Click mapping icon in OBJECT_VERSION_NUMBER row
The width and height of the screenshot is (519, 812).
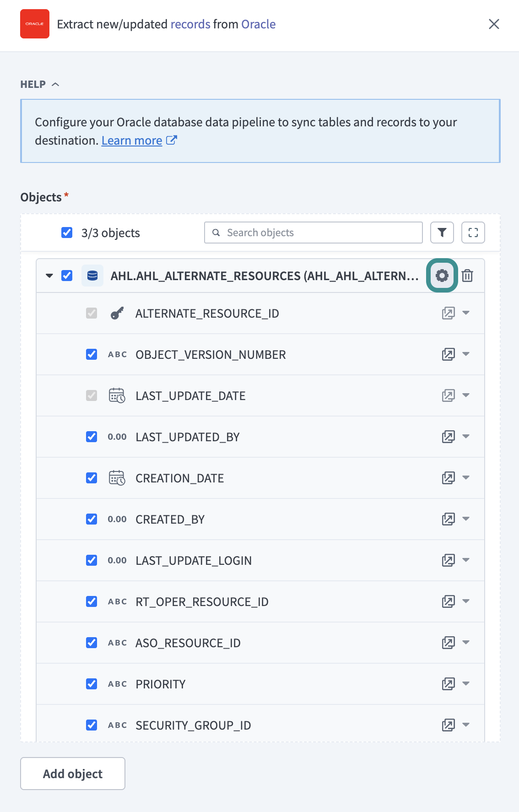(x=448, y=354)
